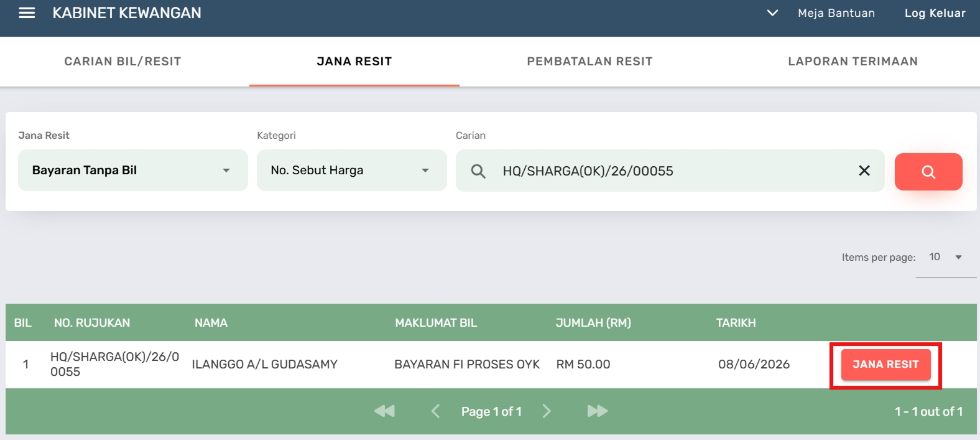
Task: Click the MAKLUMAT BIL column header
Action: pyautogui.click(x=436, y=323)
